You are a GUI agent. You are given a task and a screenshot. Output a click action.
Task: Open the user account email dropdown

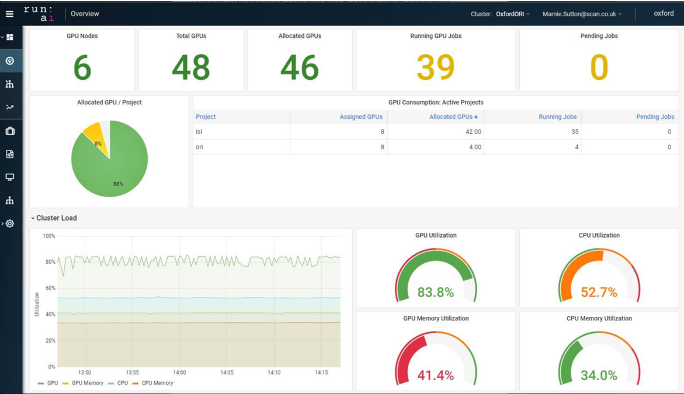(582, 14)
